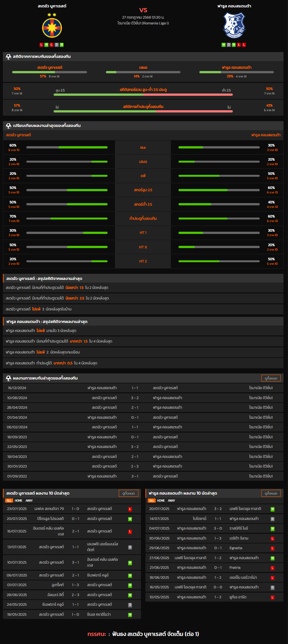
Task: Click the Steaua recent stats summary header
Action: click(143, 279)
